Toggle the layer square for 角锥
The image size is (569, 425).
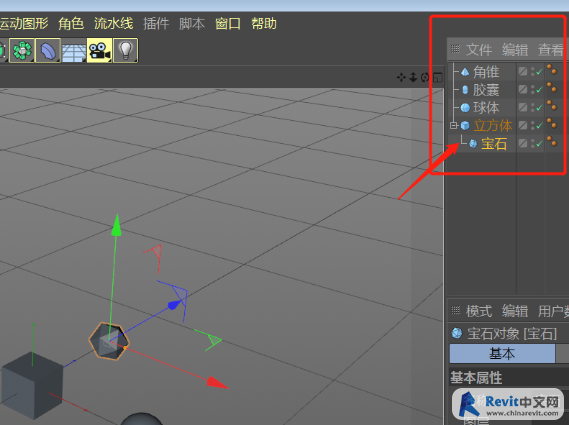point(523,71)
